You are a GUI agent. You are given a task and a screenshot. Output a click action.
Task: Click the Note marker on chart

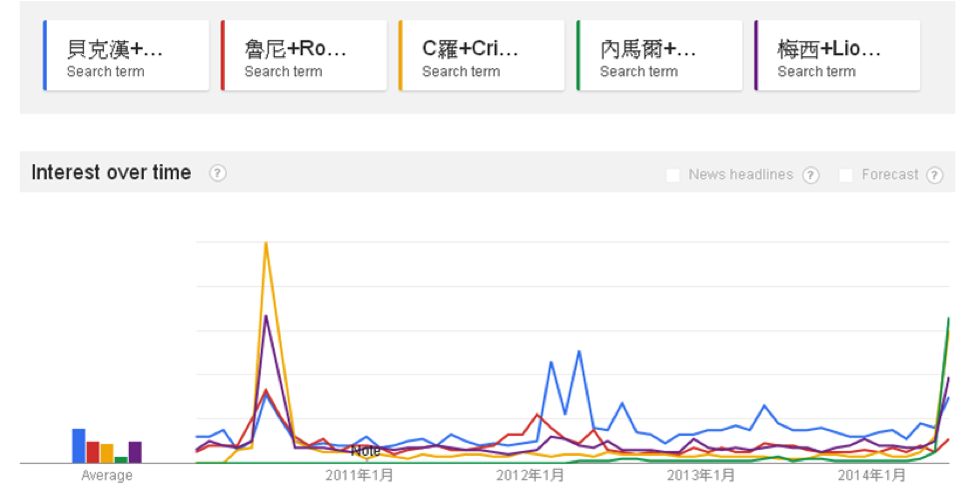coord(365,451)
